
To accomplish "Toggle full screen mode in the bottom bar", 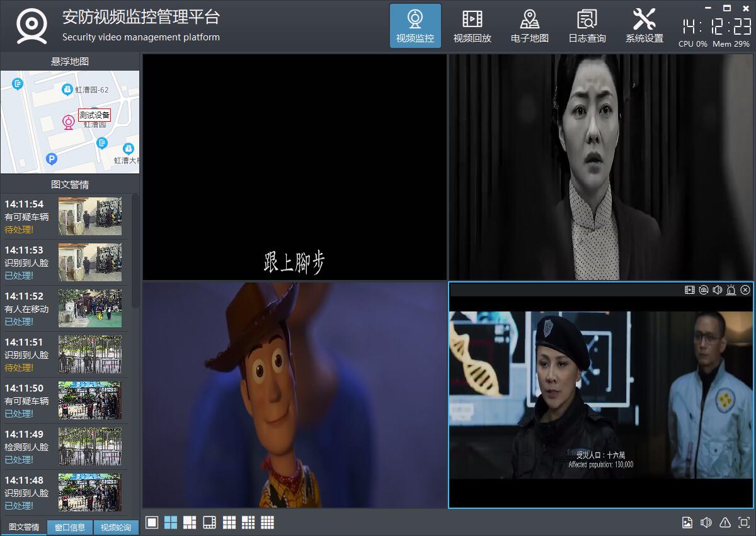I will tap(743, 523).
